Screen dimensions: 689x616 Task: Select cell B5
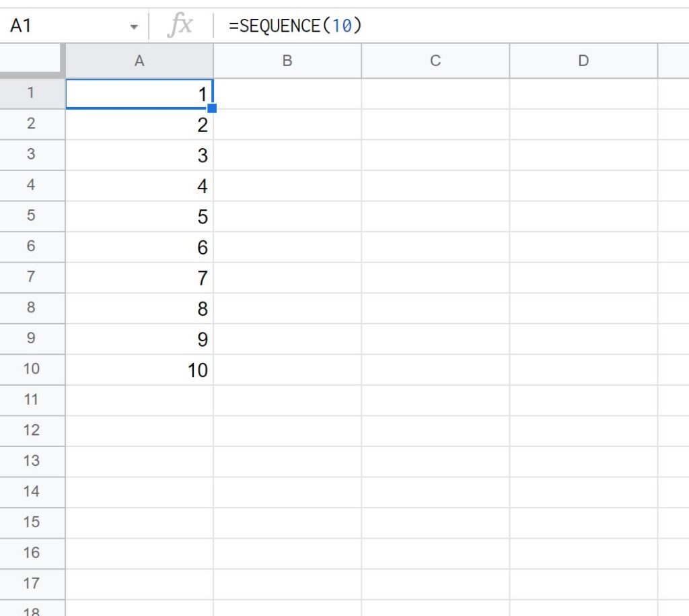coord(287,217)
